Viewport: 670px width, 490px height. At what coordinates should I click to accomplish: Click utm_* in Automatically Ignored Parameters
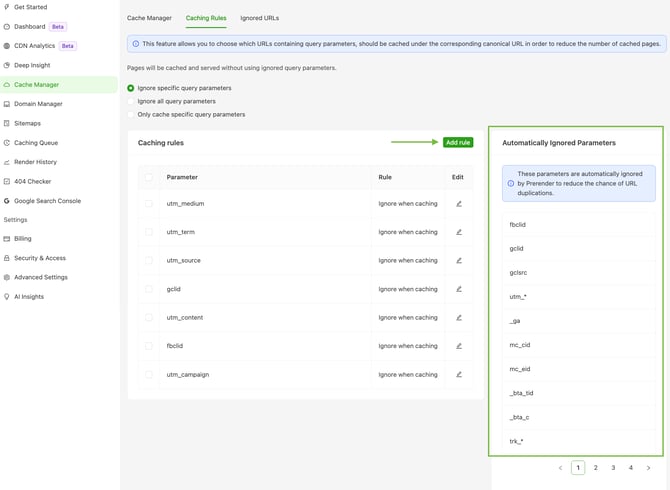518,296
